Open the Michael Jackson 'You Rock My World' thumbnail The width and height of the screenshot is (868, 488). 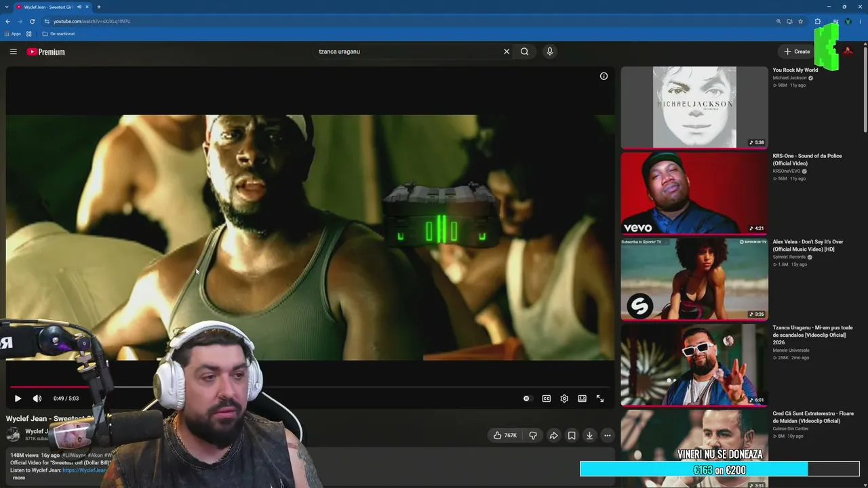pyautogui.click(x=694, y=107)
